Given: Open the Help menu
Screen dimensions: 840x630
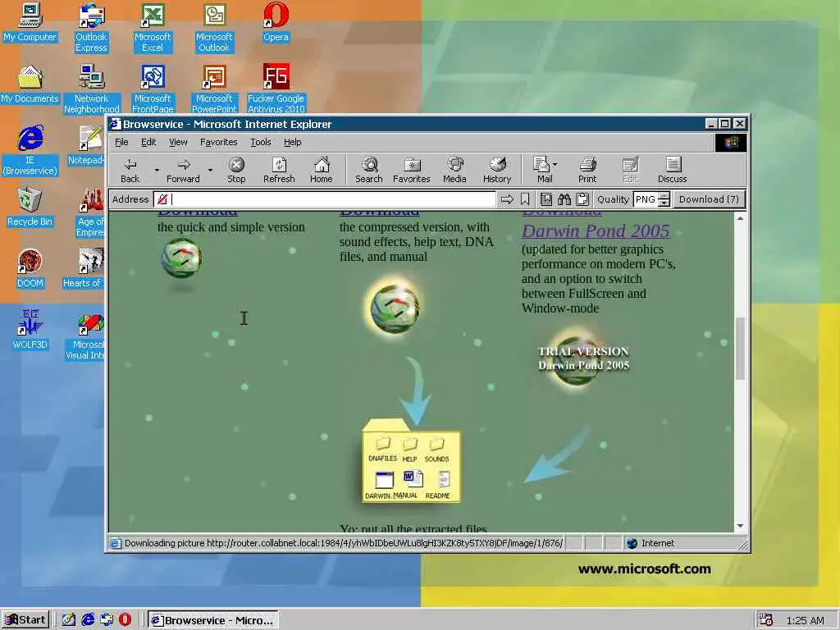Looking at the screenshot, I should click(x=293, y=142).
